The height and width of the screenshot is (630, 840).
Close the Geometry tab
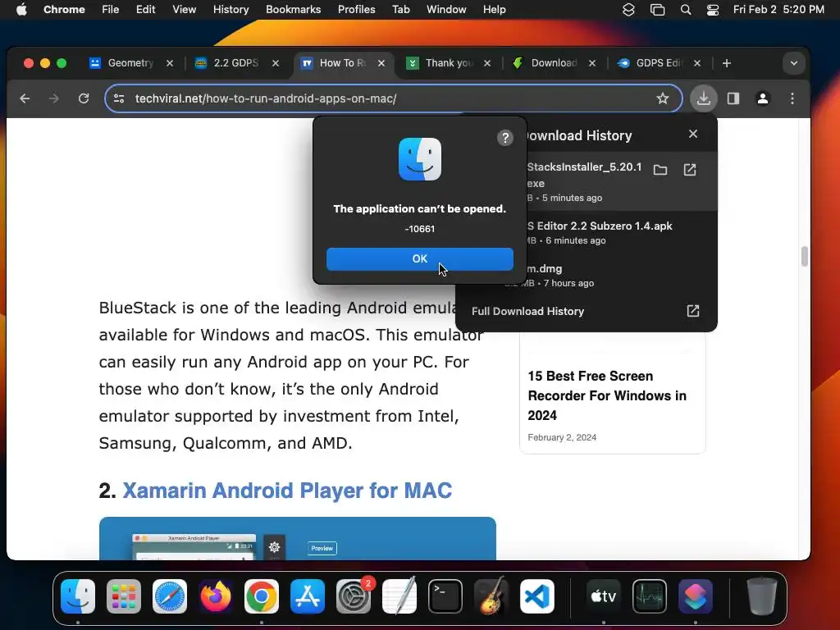(x=169, y=63)
